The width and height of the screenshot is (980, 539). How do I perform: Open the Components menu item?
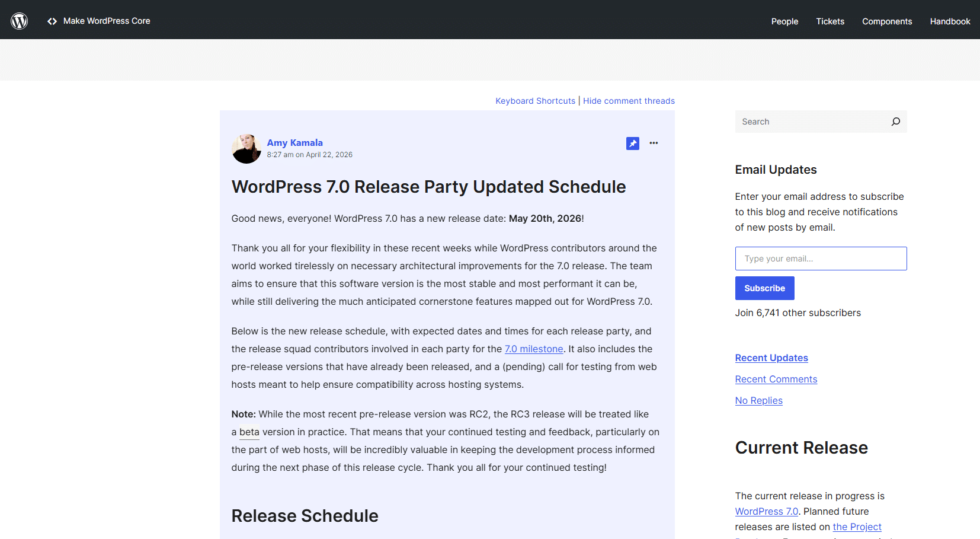point(887,21)
